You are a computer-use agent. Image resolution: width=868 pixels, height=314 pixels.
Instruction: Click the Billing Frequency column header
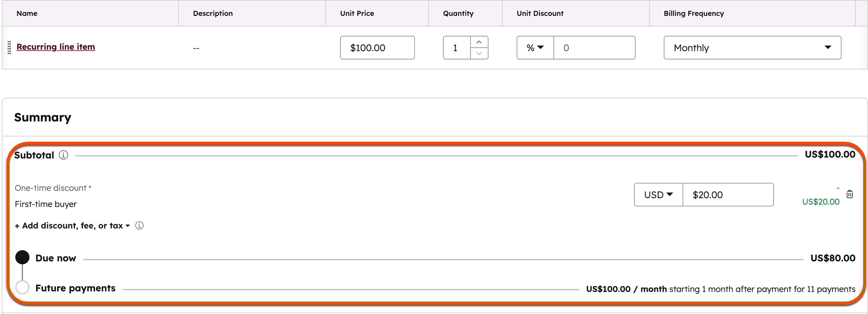click(x=693, y=14)
